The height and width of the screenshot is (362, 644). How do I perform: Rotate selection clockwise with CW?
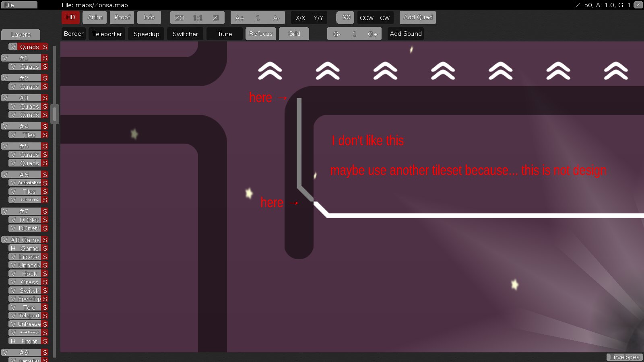(385, 18)
